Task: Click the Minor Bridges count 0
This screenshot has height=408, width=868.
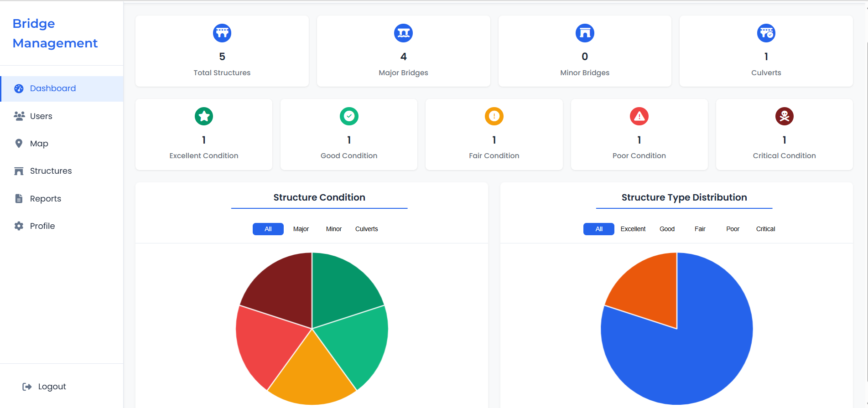Action: click(585, 57)
